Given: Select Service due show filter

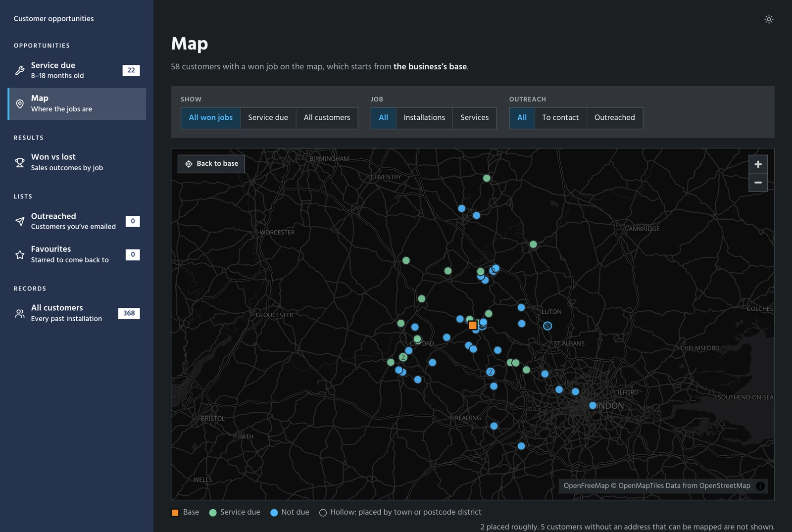Looking at the screenshot, I should (x=268, y=118).
